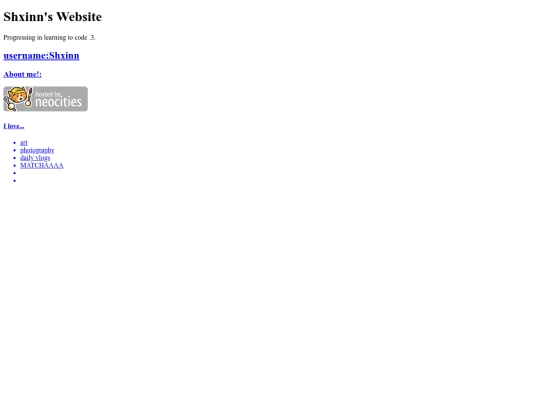Click the bullet before "MATCHAAAA"

pos(15,165)
